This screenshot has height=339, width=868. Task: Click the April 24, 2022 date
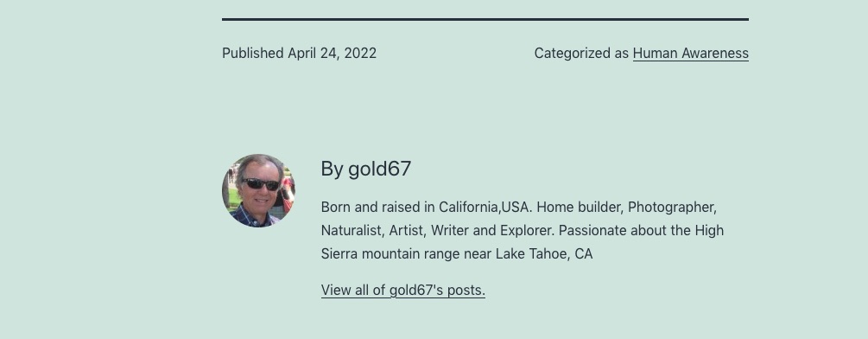(x=333, y=53)
